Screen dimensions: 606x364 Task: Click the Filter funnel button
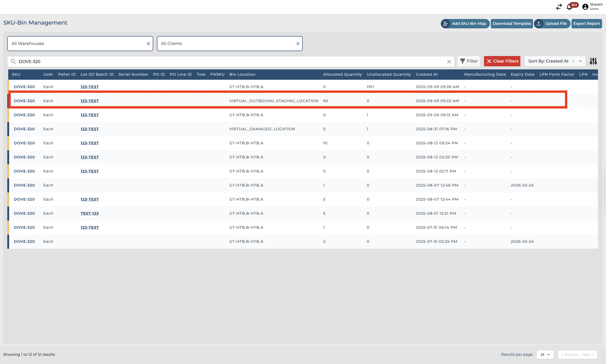469,61
